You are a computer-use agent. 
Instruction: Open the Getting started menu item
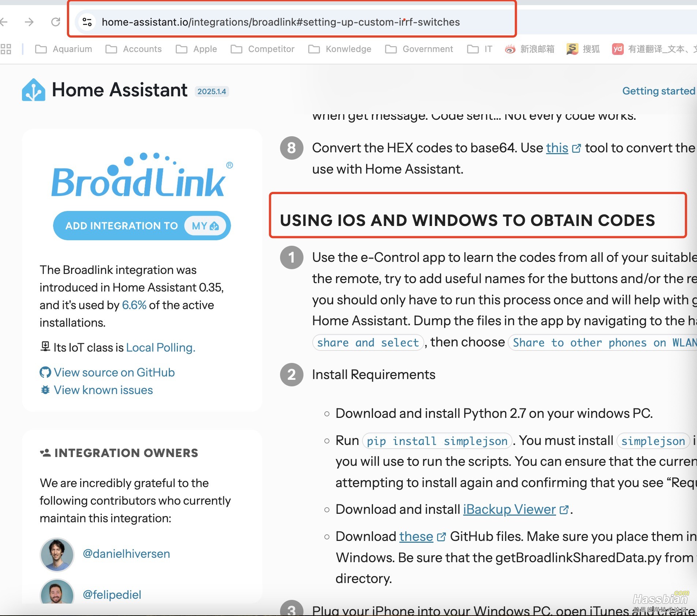pyautogui.click(x=659, y=91)
